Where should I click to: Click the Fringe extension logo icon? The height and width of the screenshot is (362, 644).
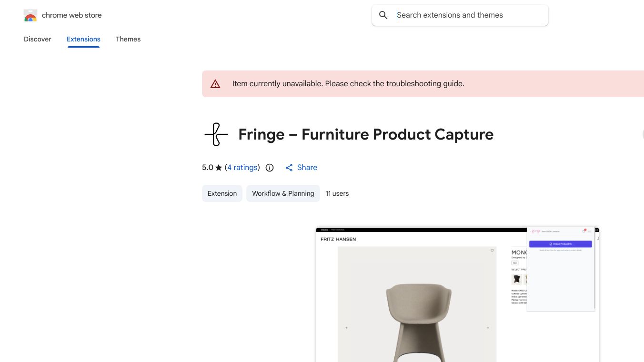tap(216, 134)
